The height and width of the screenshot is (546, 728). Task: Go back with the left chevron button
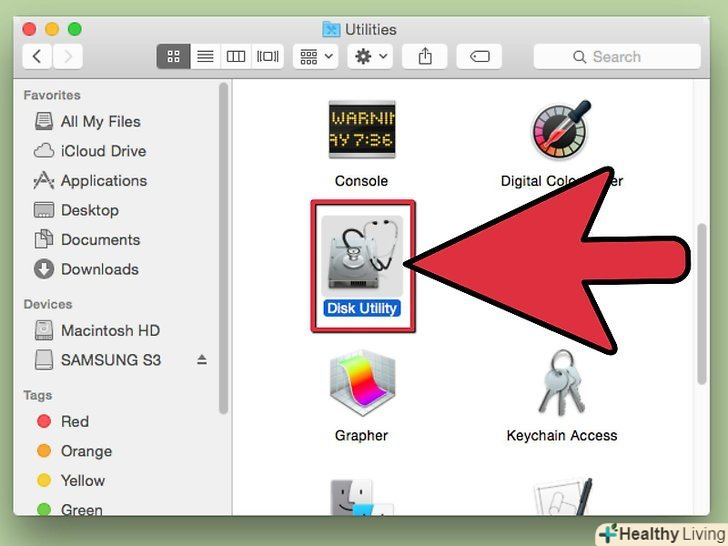37,57
